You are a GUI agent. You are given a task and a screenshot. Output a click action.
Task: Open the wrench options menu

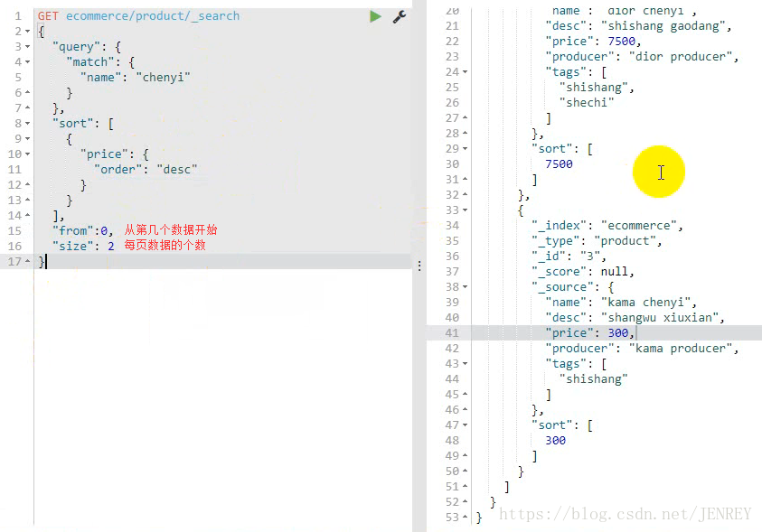pyautogui.click(x=400, y=16)
